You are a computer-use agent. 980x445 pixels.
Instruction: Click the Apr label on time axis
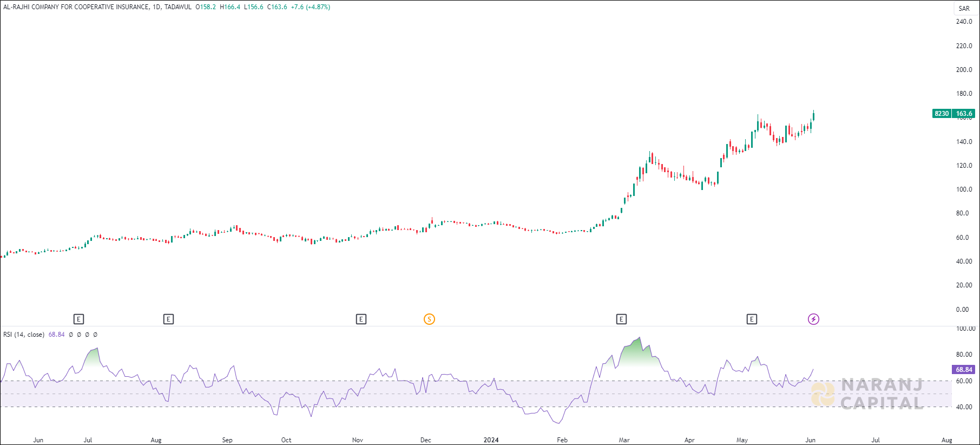[x=689, y=440]
